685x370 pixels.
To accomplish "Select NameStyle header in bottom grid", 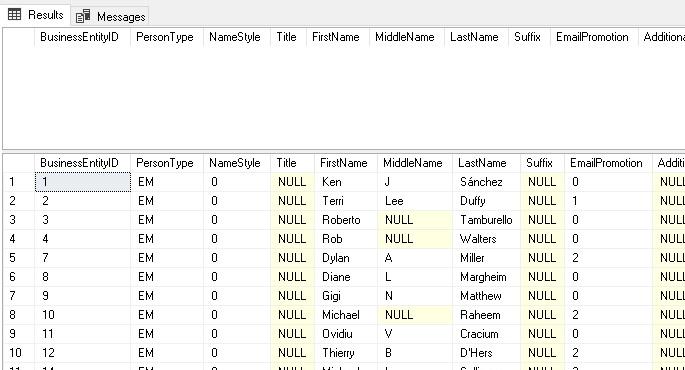I will (x=236, y=163).
